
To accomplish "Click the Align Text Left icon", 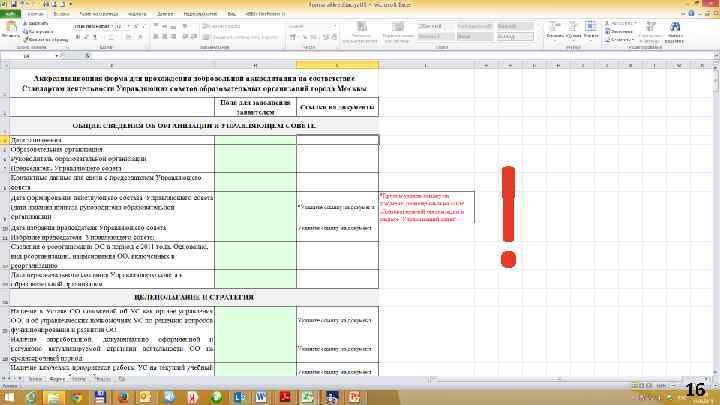I will (x=156, y=36).
